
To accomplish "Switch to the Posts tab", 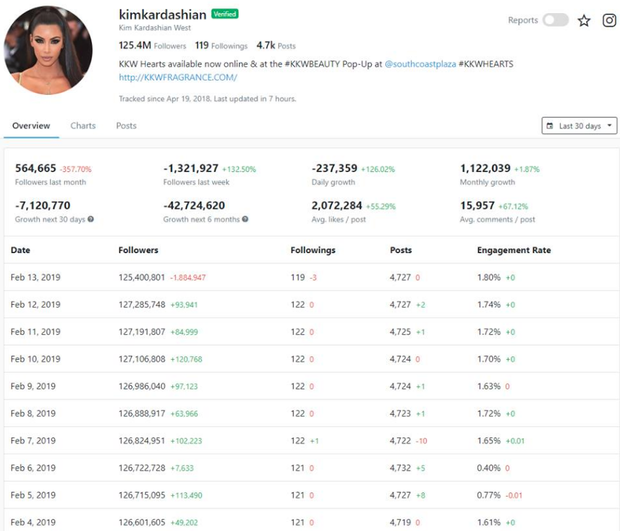I will (x=126, y=126).
